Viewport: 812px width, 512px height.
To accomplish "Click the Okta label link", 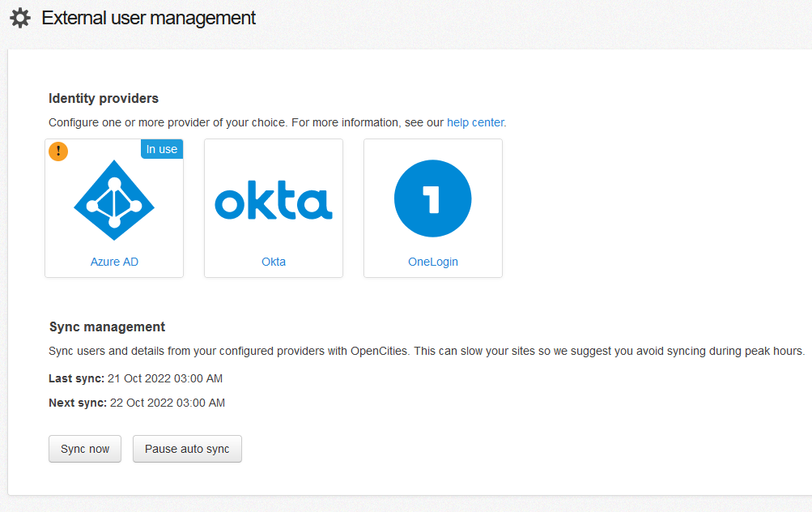I will 273,261.
